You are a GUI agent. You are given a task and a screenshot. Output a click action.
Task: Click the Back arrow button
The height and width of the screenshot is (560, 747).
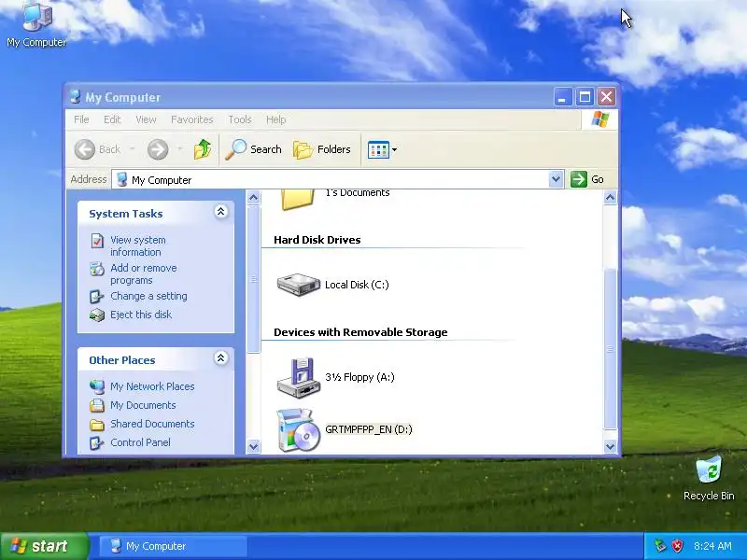pyautogui.click(x=85, y=149)
